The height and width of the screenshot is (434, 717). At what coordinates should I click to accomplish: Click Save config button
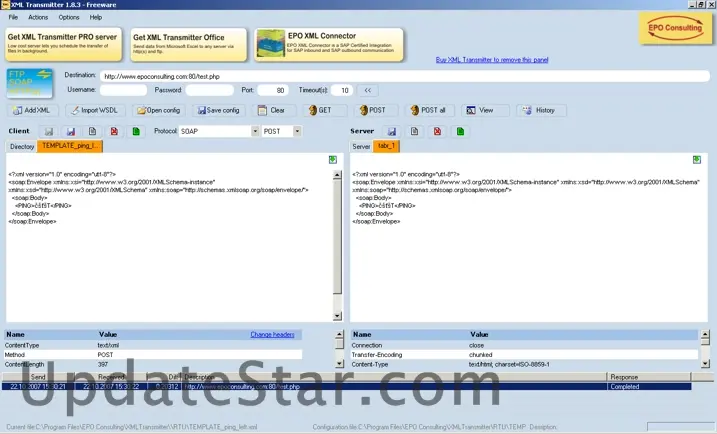pyautogui.click(x=219, y=110)
